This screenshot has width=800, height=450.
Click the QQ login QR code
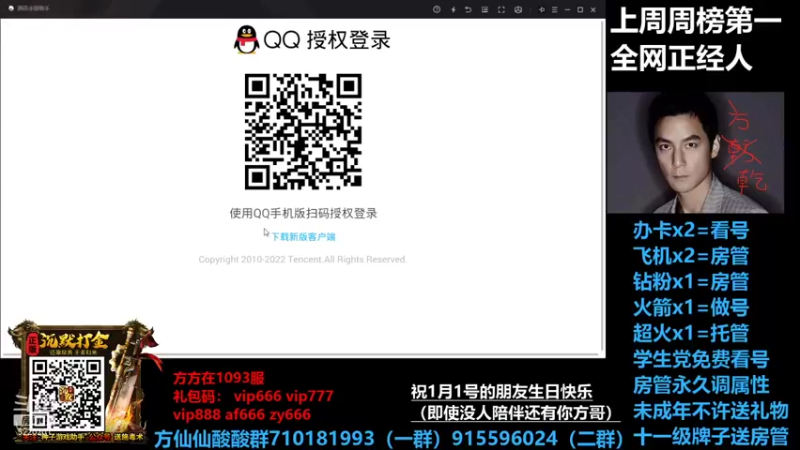coord(303,132)
